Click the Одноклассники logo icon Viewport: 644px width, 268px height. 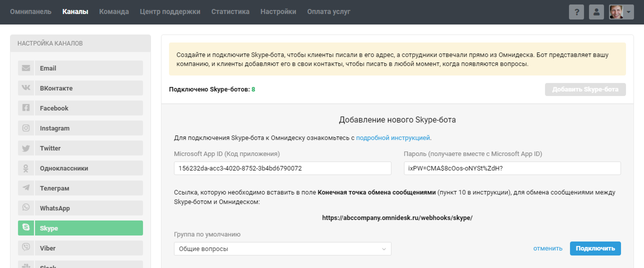(x=26, y=168)
